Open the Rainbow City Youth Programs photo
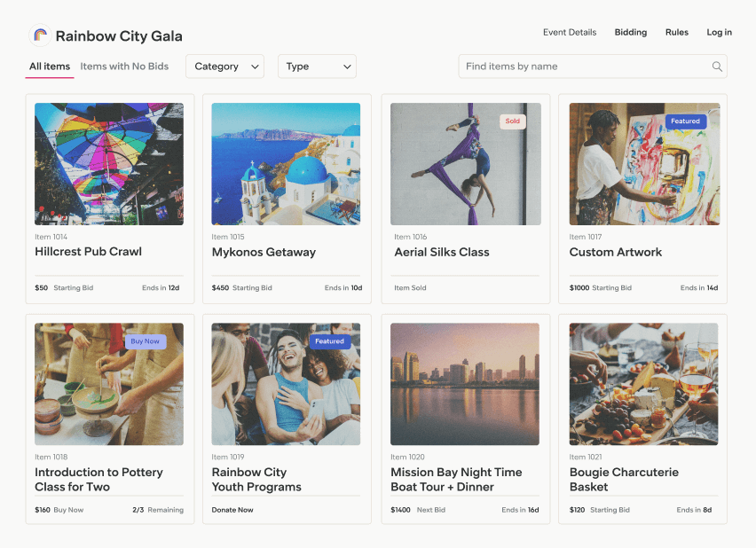This screenshot has height=548, width=756. point(286,384)
